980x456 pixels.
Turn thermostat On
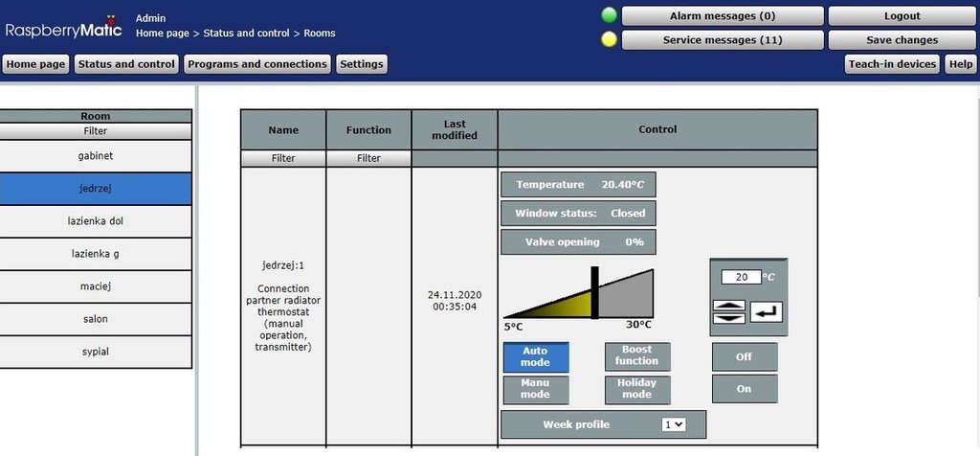click(745, 388)
